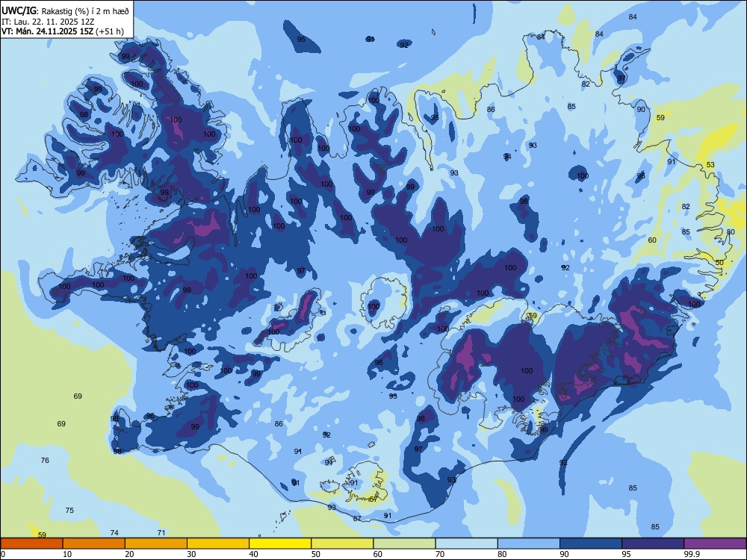This screenshot has width=747, height=560.
Task: Click the 20–30 light orange legend swatch
Action: [x=156, y=544]
